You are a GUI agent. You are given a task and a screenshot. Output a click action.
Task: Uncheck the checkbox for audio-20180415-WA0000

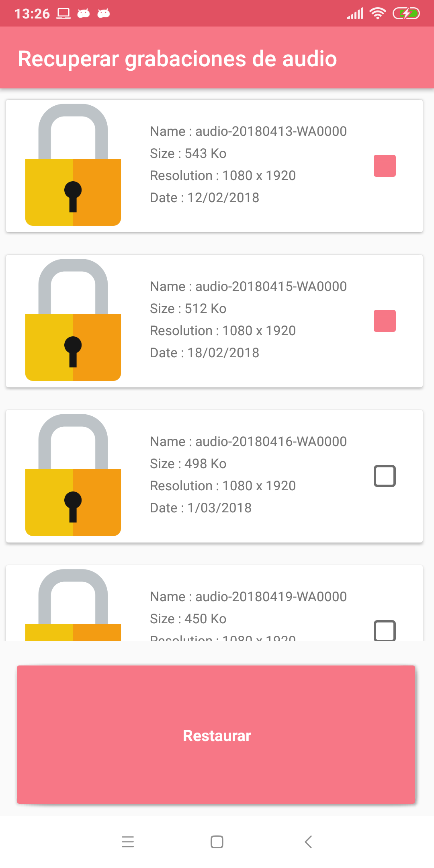(x=385, y=321)
